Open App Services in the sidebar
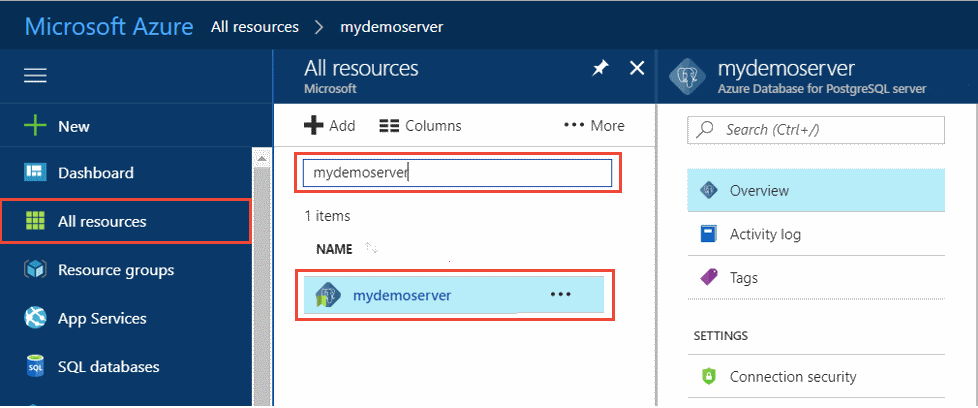 (x=125, y=318)
